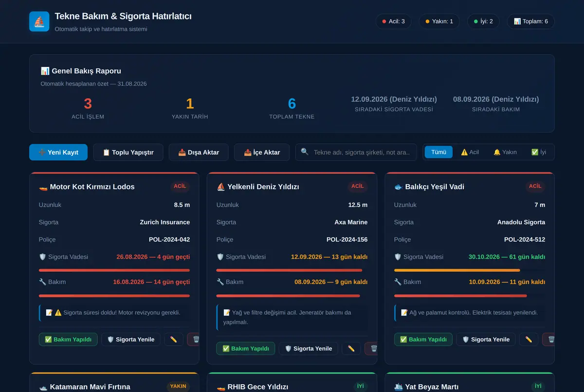Click Sigorta Yenile on Yelkenli Deniz Yıldızı

(308, 348)
